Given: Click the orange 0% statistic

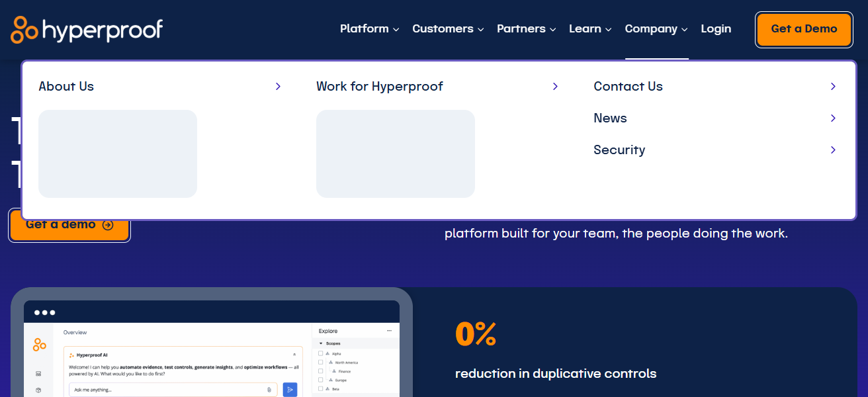Looking at the screenshot, I should pyautogui.click(x=476, y=334).
